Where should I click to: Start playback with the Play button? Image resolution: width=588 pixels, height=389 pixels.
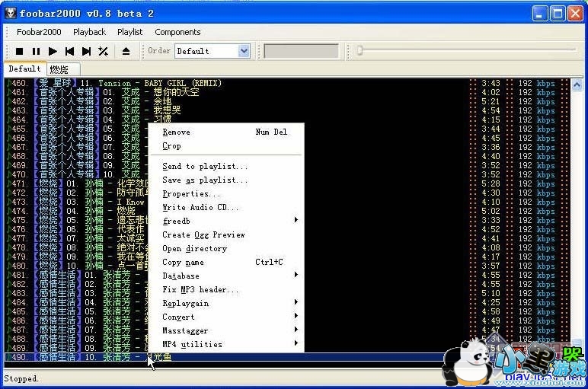point(53,51)
